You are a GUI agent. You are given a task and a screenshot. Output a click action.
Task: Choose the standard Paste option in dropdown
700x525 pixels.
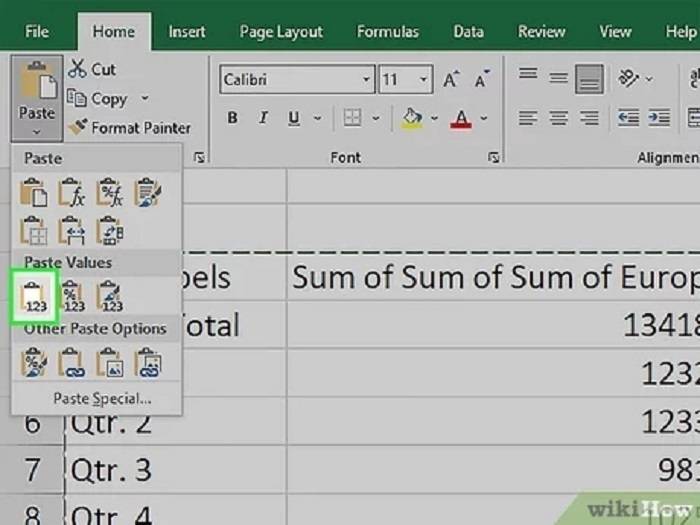tap(34, 192)
